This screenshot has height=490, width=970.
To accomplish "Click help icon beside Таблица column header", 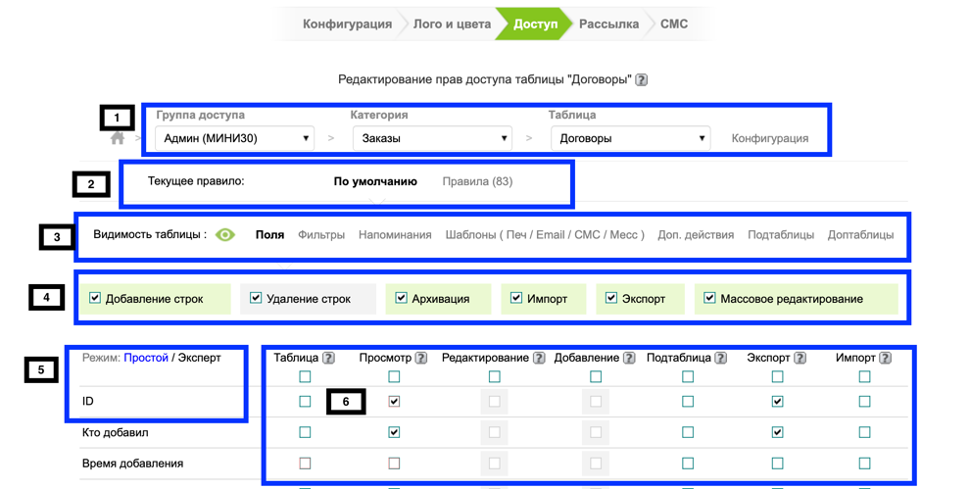I will [x=328, y=357].
